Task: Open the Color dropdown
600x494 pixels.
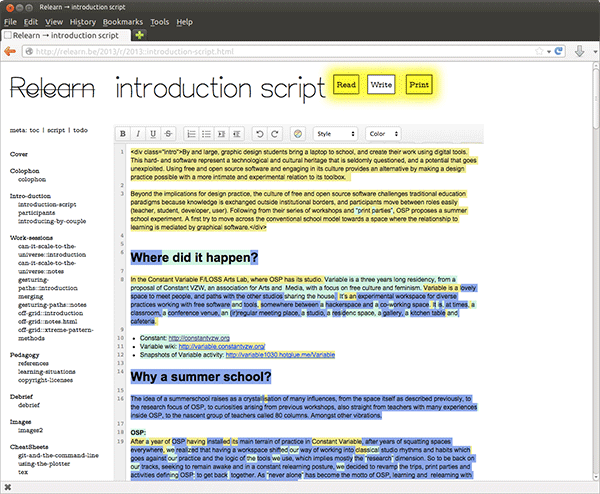Action: pos(383,134)
